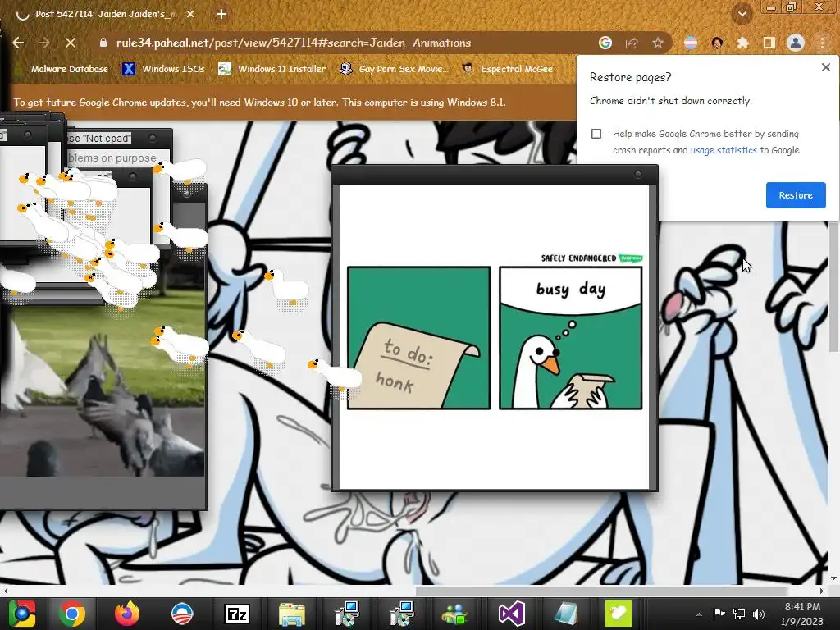Click the Restore button in the popup
This screenshot has height=630, width=840.
point(796,195)
